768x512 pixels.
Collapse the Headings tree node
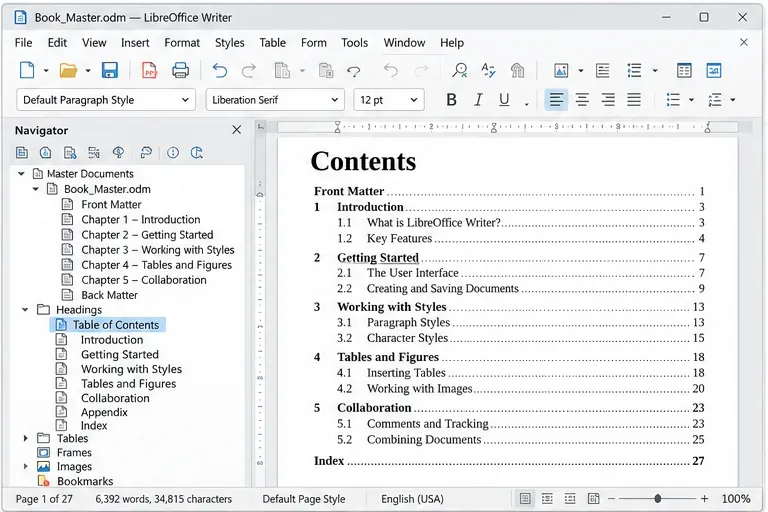(x=25, y=310)
